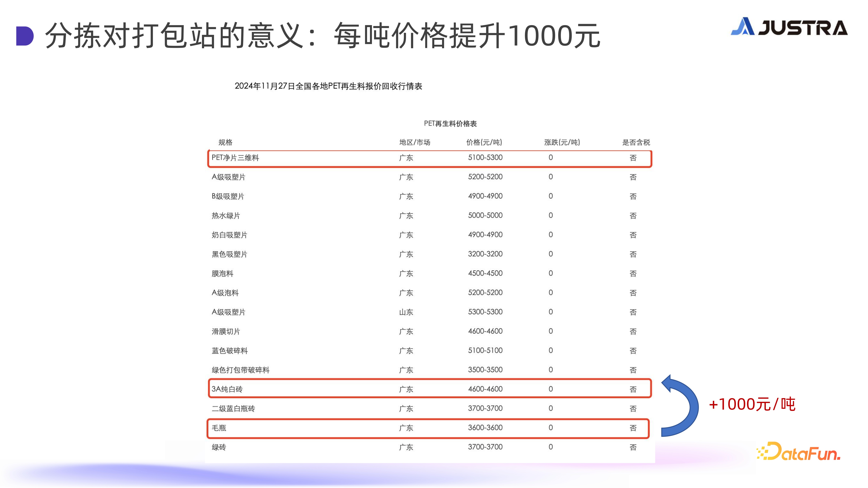Click the price '3700-3700' in the 二级蓝白瓶砖 row
The height and width of the screenshot is (488, 868).
point(485,408)
